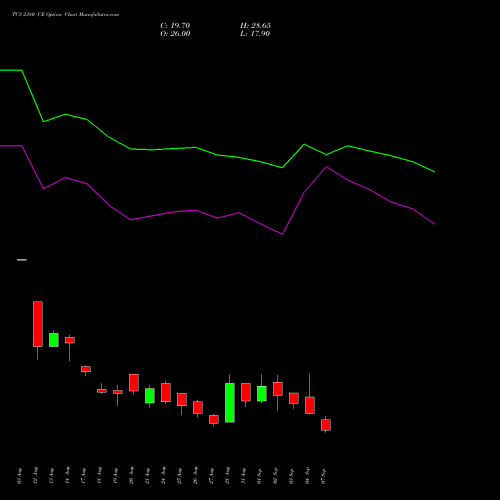
Task: Click the green candle above 21 Aug
Action: [x=150, y=396]
